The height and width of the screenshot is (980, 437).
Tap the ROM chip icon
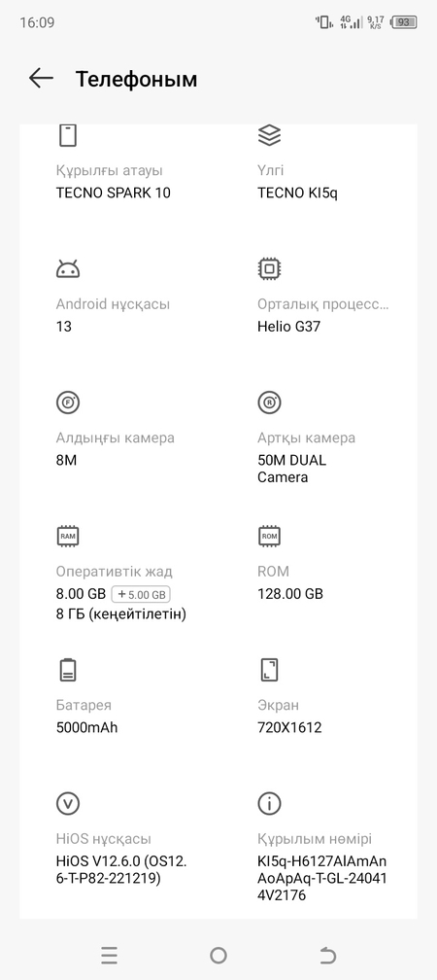(x=269, y=536)
